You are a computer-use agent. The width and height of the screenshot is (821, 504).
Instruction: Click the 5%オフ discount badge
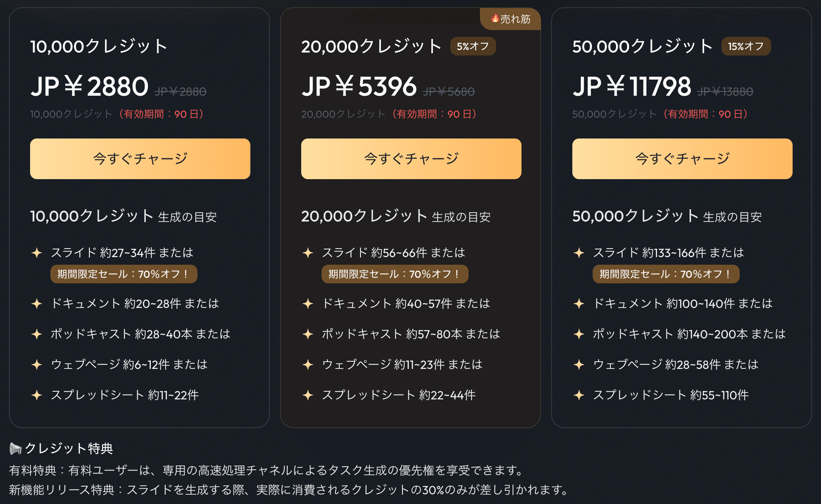click(473, 46)
